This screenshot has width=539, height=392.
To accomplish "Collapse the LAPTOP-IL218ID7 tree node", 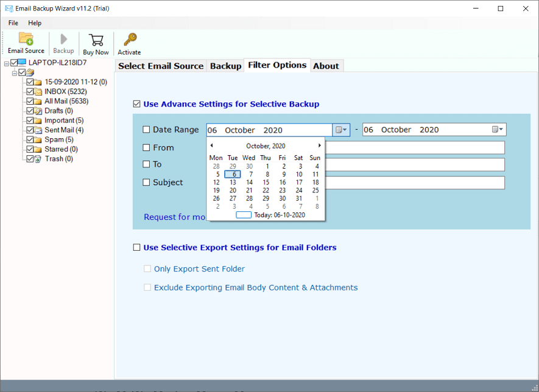I will click(6, 63).
